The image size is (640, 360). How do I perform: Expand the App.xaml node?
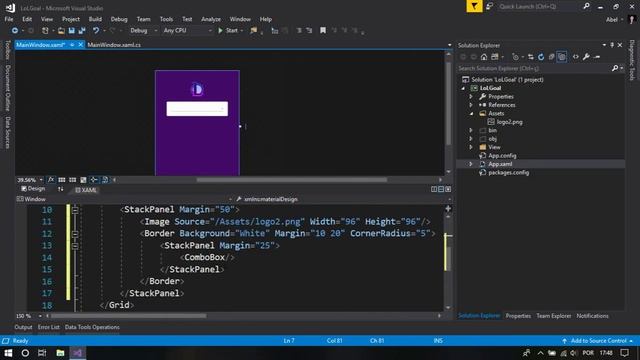coord(471,164)
